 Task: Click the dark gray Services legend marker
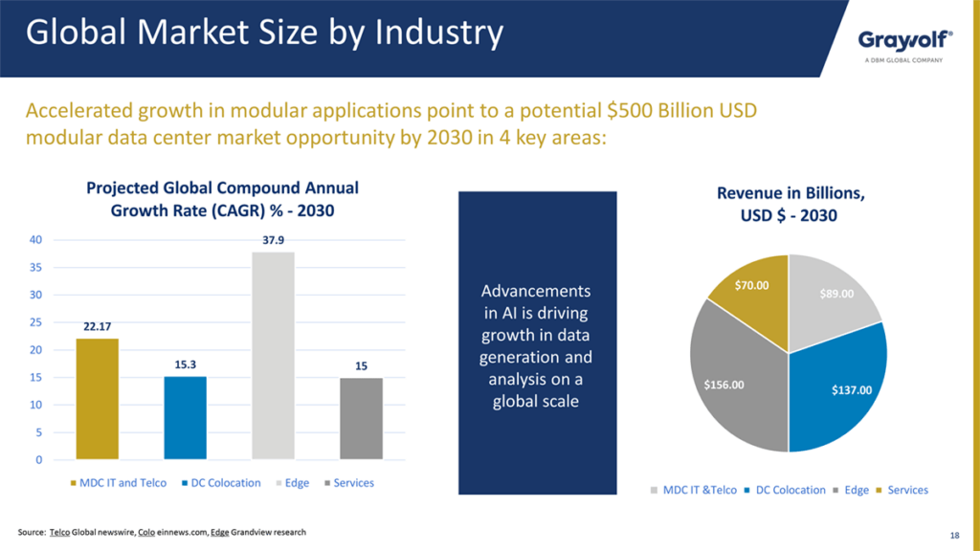[326, 483]
